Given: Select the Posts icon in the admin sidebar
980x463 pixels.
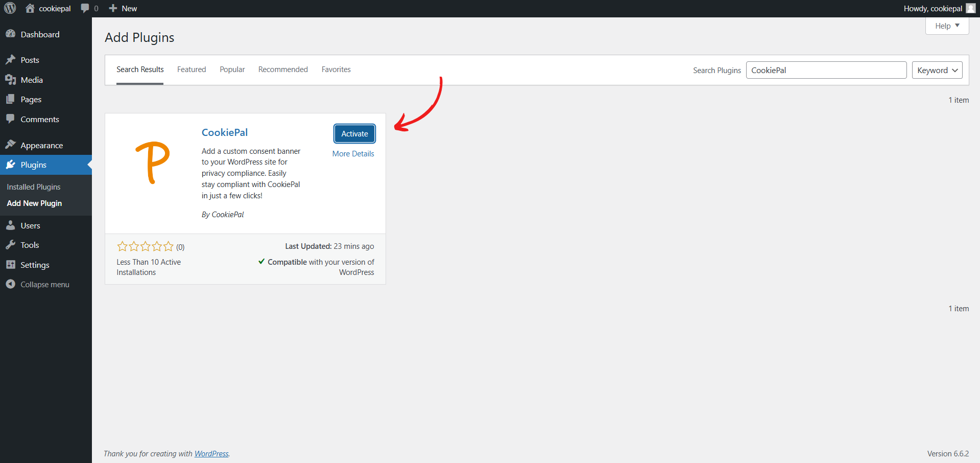Looking at the screenshot, I should (x=11, y=60).
